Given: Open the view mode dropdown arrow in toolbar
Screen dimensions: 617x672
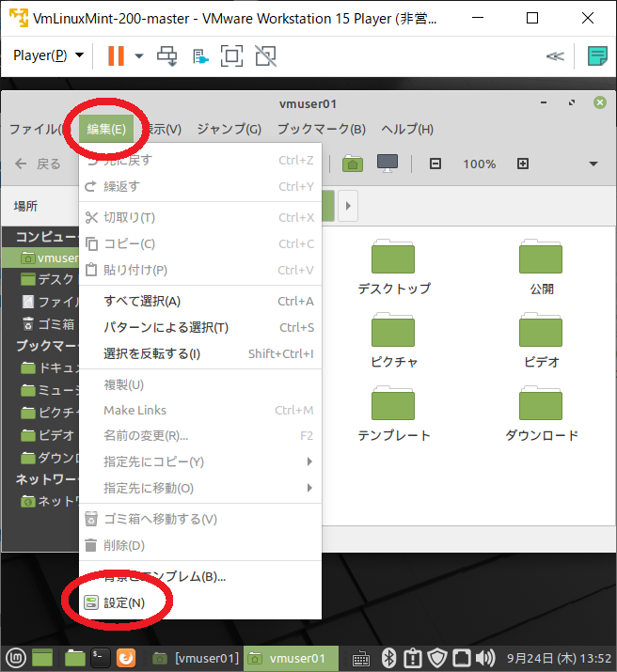Looking at the screenshot, I should 593,164.
